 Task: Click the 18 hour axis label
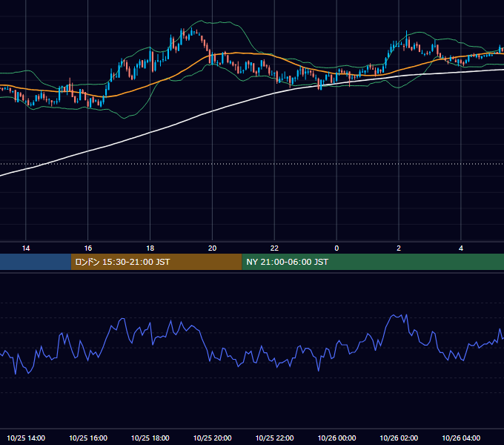click(150, 248)
